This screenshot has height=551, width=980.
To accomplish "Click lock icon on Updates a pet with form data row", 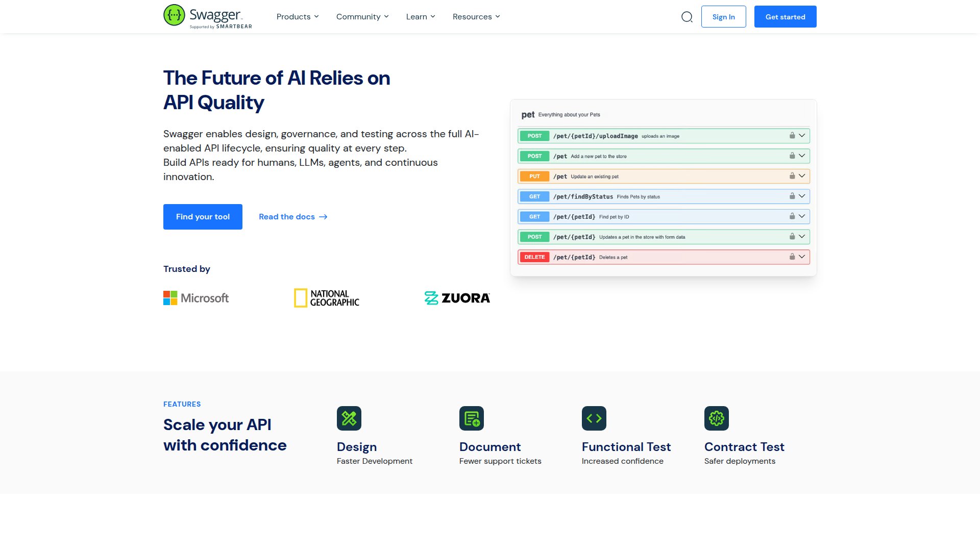I will point(792,236).
